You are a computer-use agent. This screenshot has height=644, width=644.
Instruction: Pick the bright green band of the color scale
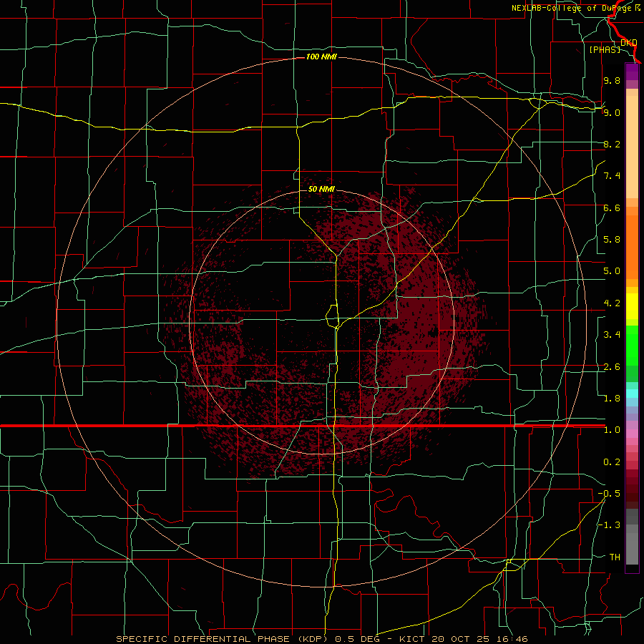tap(632, 345)
